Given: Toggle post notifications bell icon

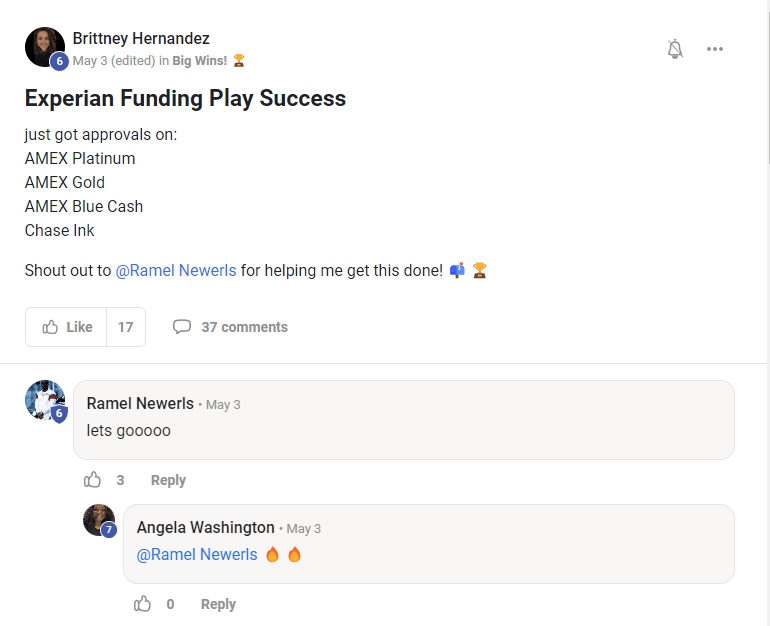Looking at the screenshot, I should pos(675,49).
